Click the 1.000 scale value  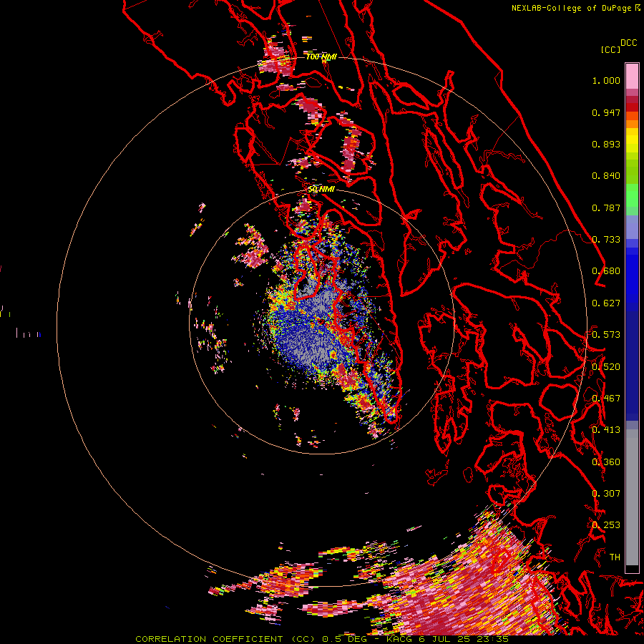point(606,80)
